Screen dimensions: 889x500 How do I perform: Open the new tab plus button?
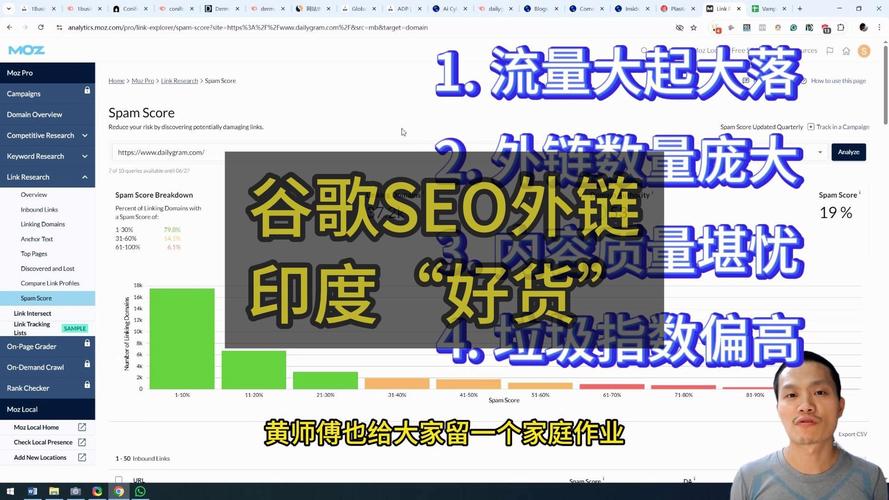799,9
